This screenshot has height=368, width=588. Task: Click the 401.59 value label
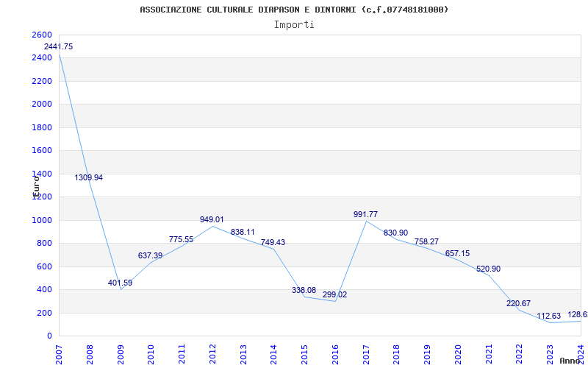click(x=120, y=283)
